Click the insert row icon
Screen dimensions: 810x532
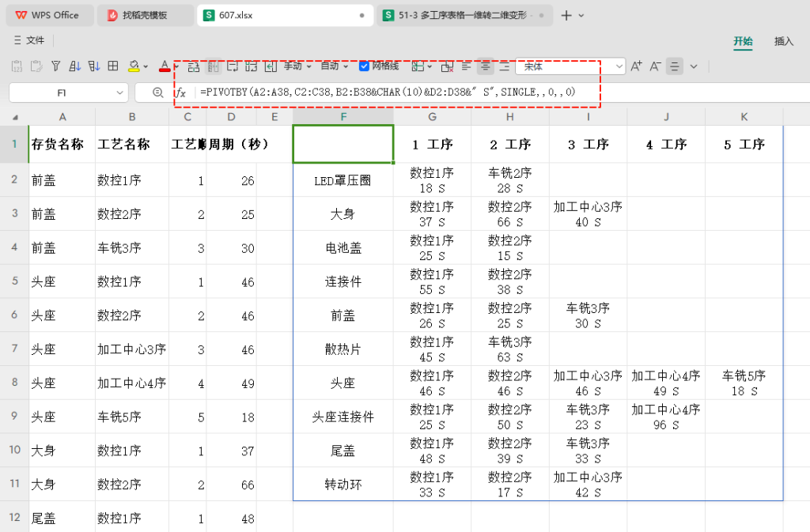pos(194,66)
